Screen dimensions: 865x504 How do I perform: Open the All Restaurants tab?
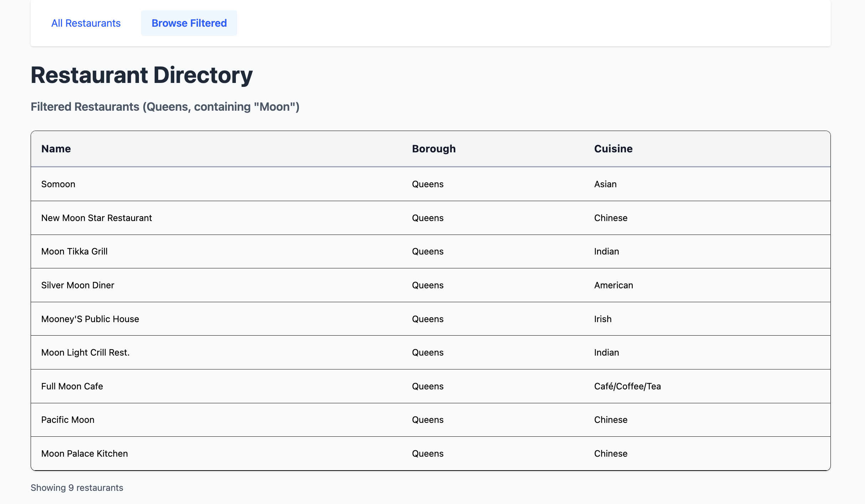(x=86, y=23)
